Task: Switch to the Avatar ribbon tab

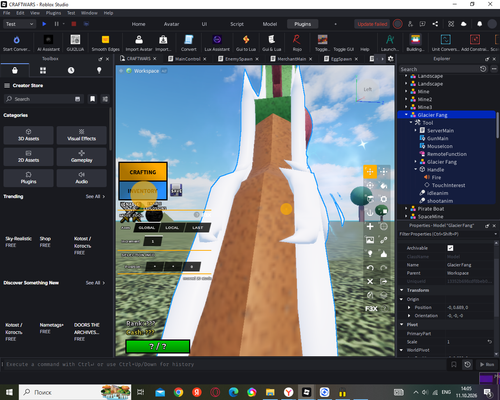Action: [x=171, y=24]
